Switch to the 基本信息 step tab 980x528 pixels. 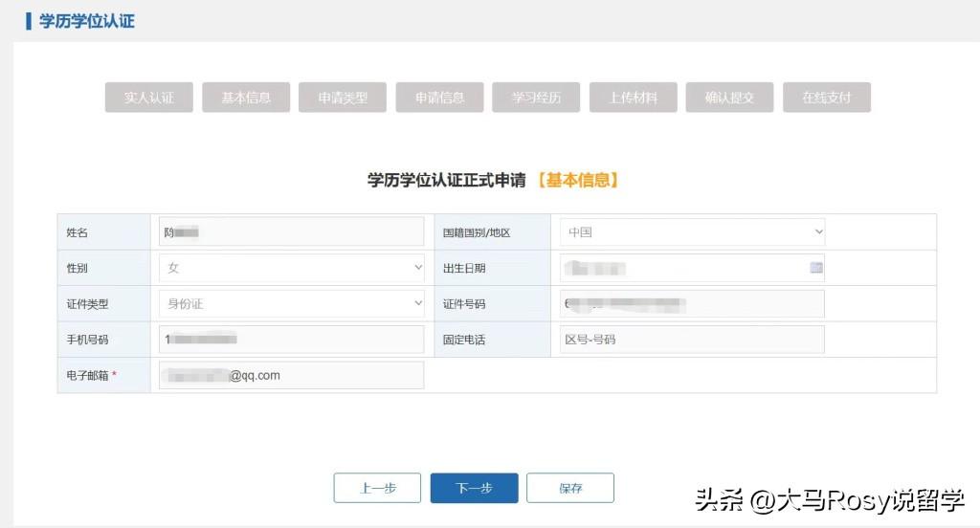[x=246, y=98]
